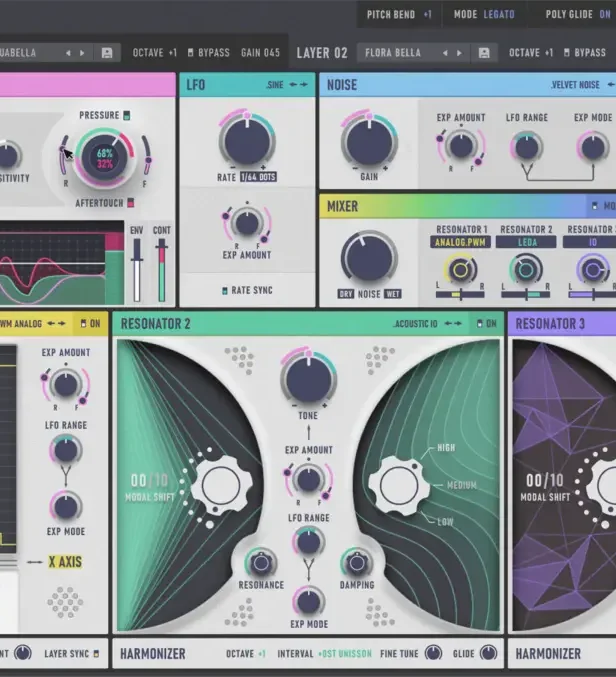
Task: Click the Resonator 2 Exp Amount knob
Action: point(309,480)
